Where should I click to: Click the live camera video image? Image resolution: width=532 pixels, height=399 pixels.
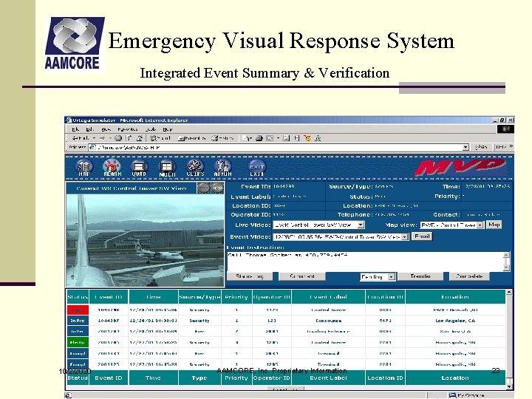(x=146, y=240)
